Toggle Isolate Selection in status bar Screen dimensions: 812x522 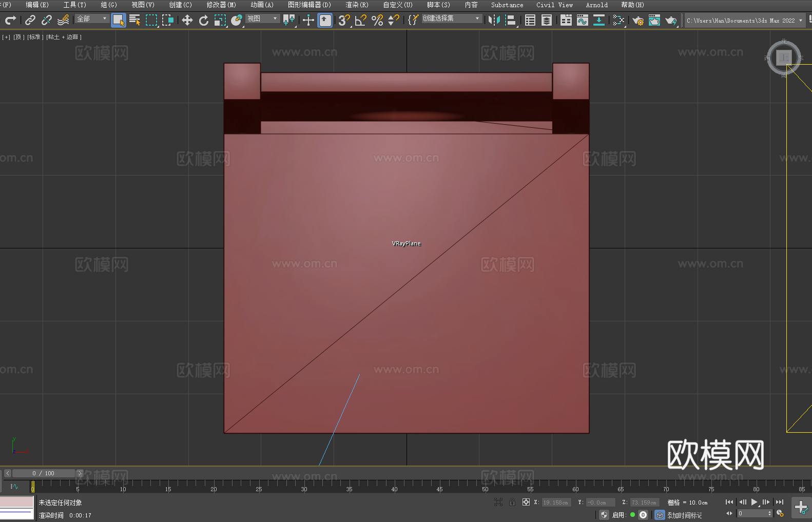pyautogui.click(x=498, y=502)
